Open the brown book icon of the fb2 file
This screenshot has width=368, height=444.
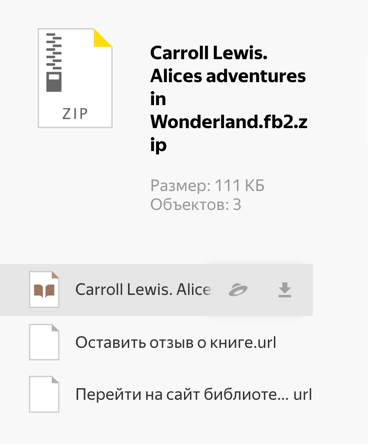tap(44, 289)
